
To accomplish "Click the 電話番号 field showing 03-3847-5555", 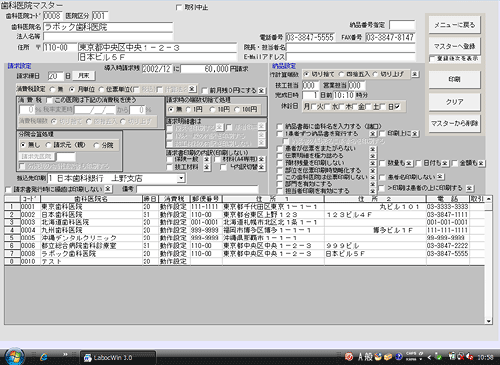I will (x=310, y=37).
